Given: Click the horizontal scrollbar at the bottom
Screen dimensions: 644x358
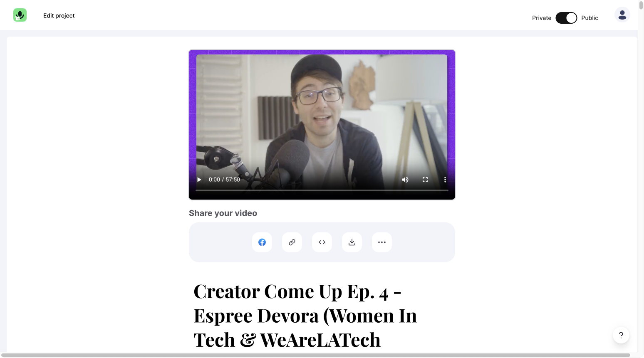Looking at the screenshot, I should tap(315, 355).
